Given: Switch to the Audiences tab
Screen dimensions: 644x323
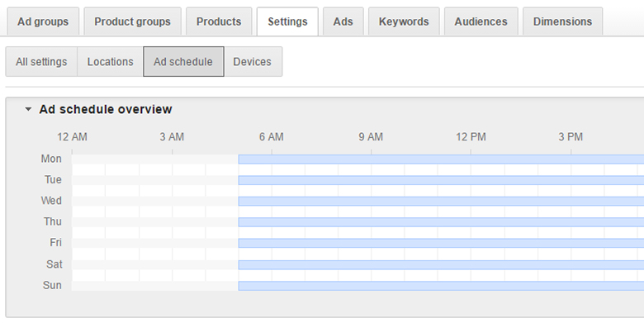Looking at the screenshot, I should click(481, 21).
